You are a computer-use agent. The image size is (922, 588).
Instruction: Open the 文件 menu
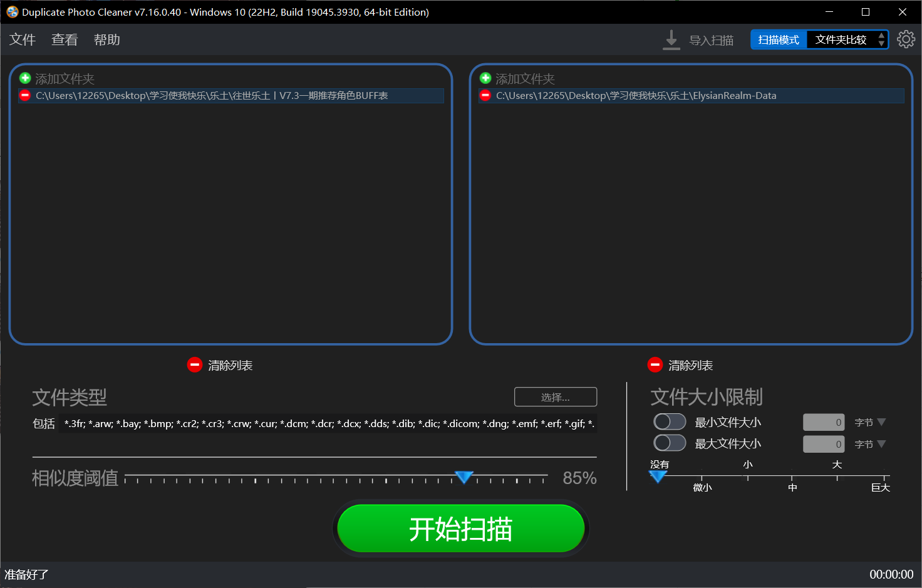tap(23, 40)
